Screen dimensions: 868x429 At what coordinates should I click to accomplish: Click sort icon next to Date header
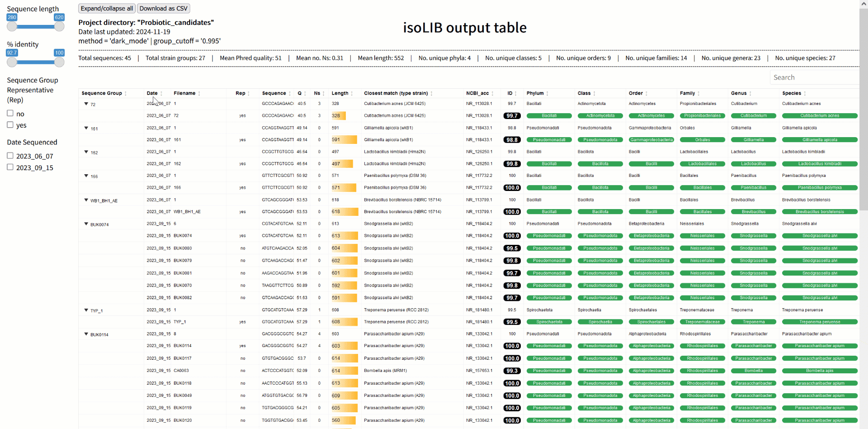(x=161, y=94)
